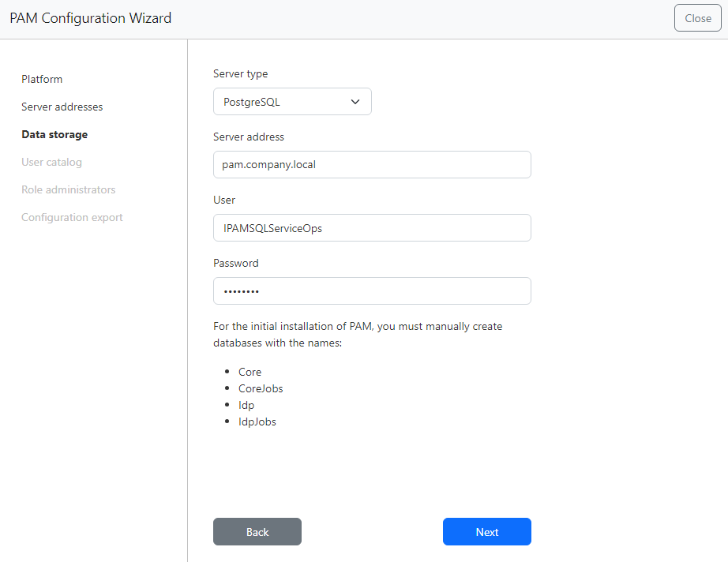Jump to the Configuration export step
728x562 pixels.
pos(72,217)
